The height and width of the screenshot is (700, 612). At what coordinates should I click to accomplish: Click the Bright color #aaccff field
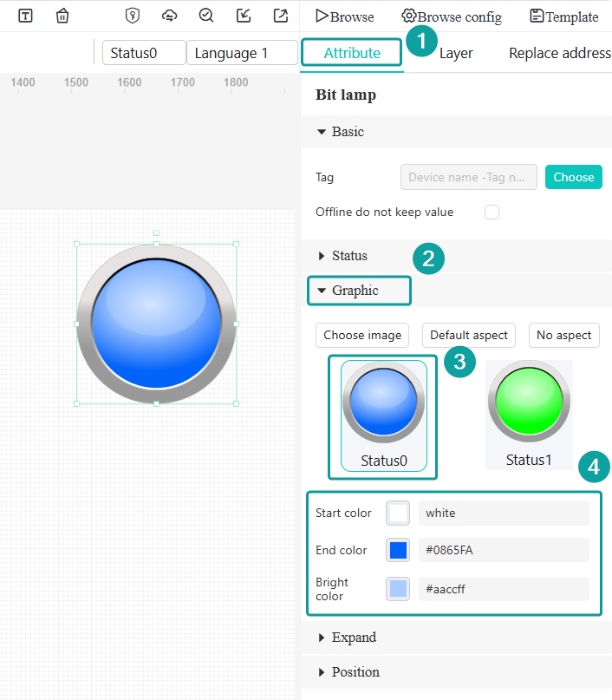tap(504, 589)
